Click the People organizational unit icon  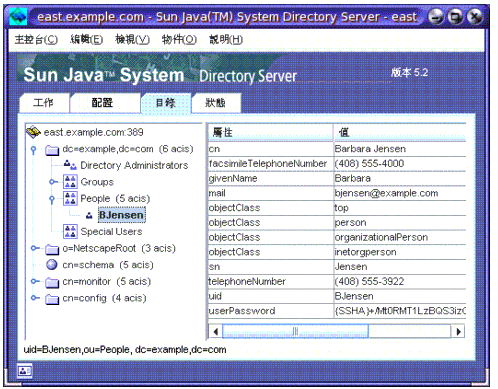coord(70,198)
